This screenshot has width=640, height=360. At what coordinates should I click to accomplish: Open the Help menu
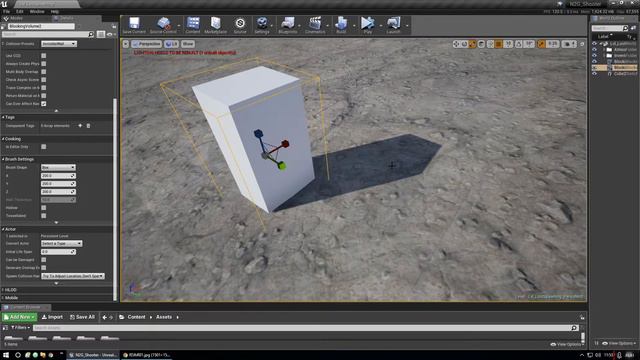55,11
